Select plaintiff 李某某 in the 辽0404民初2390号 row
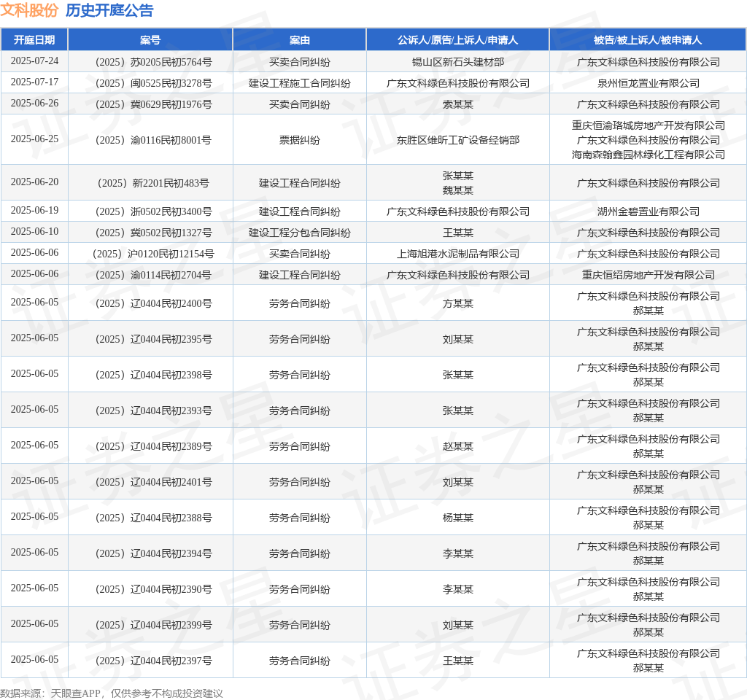 click(x=458, y=589)
